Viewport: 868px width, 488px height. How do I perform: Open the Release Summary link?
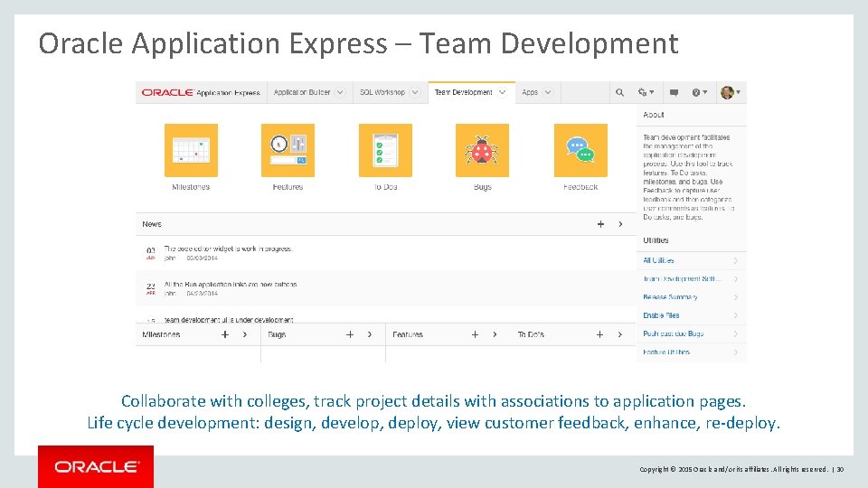point(670,297)
